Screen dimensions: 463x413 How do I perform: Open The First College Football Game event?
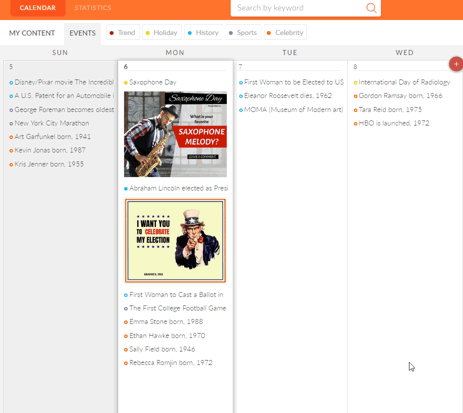[x=175, y=308]
